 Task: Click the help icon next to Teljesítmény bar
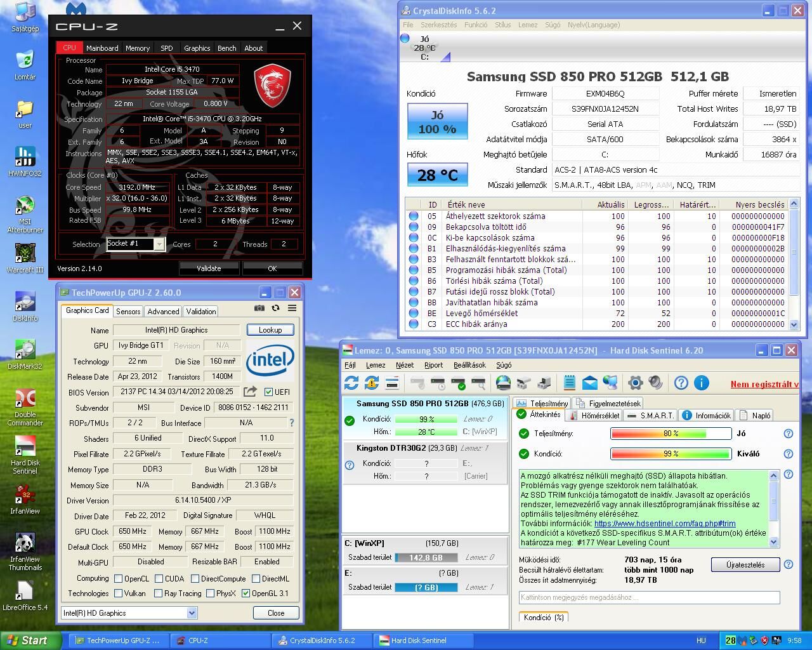tap(789, 434)
